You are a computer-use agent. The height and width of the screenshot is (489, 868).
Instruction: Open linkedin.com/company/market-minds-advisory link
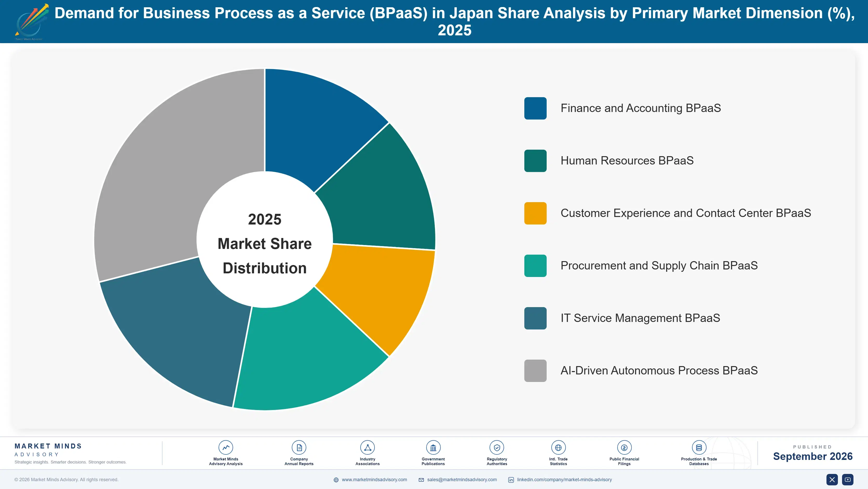pyautogui.click(x=564, y=480)
